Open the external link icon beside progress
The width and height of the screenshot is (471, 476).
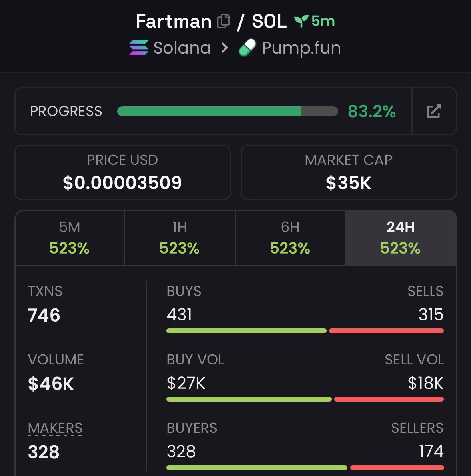click(434, 111)
